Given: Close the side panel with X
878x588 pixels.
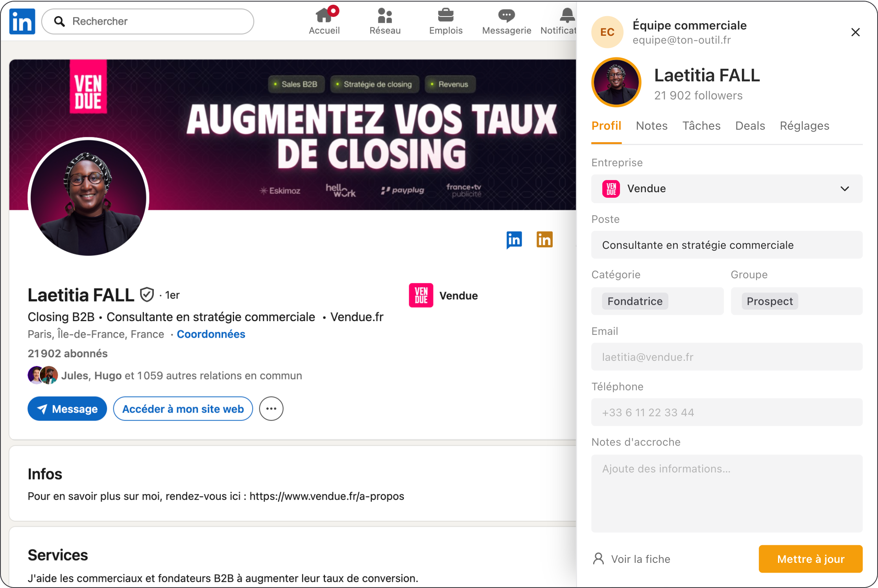Looking at the screenshot, I should pyautogui.click(x=855, y=32).
